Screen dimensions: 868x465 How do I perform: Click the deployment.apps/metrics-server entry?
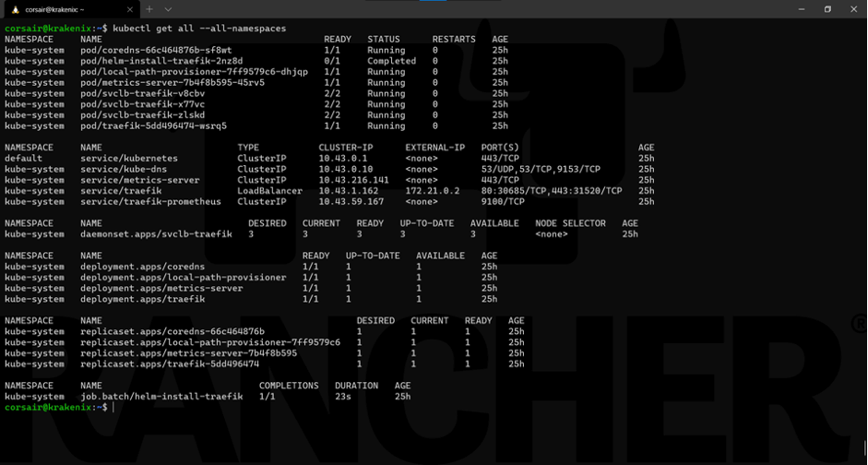point(161,288)
